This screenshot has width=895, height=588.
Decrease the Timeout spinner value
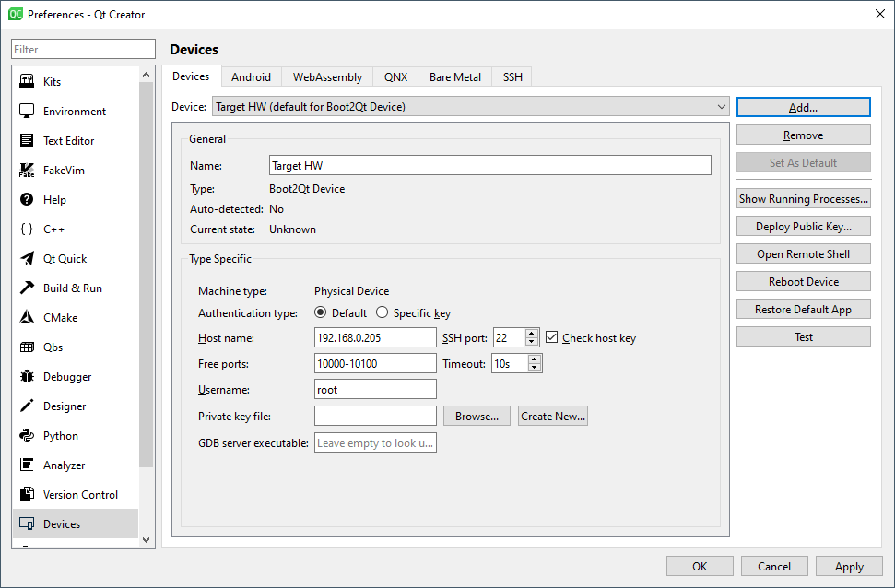point(535,369)
